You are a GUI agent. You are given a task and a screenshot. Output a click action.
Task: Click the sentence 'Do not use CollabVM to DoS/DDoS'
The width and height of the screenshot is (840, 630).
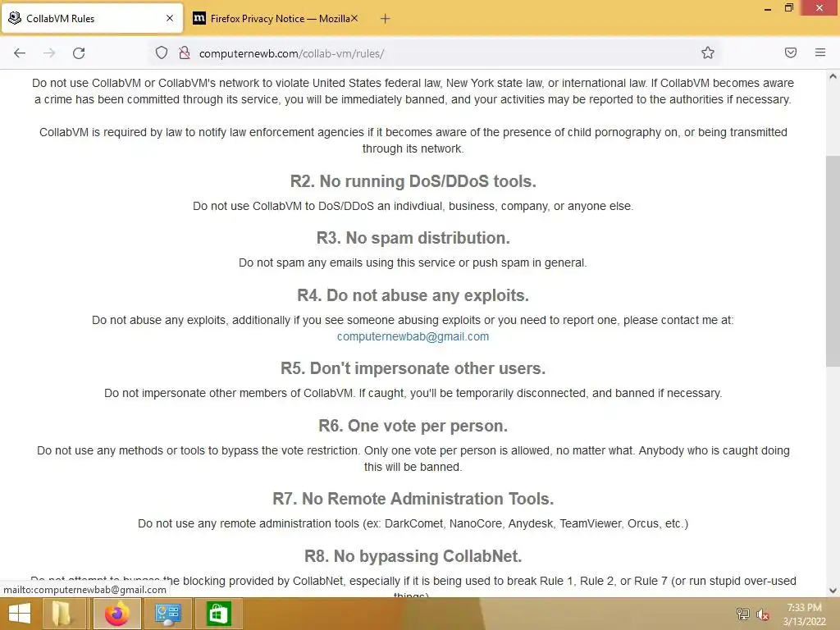pyautogui.click(x=413, y=206)
